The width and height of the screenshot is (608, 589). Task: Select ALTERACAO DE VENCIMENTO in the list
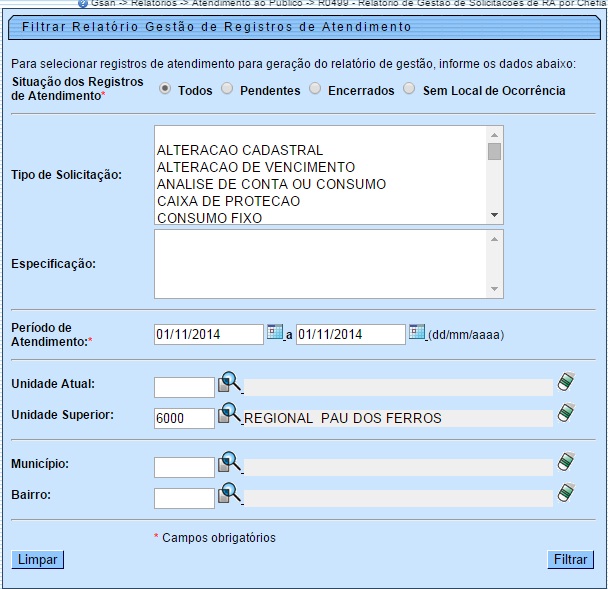pos(256,167)
